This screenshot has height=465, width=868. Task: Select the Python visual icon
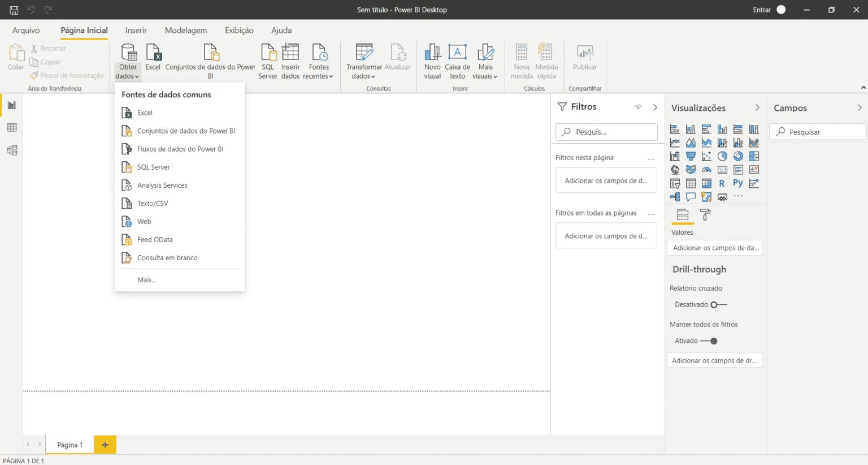(x=738, y=183)
